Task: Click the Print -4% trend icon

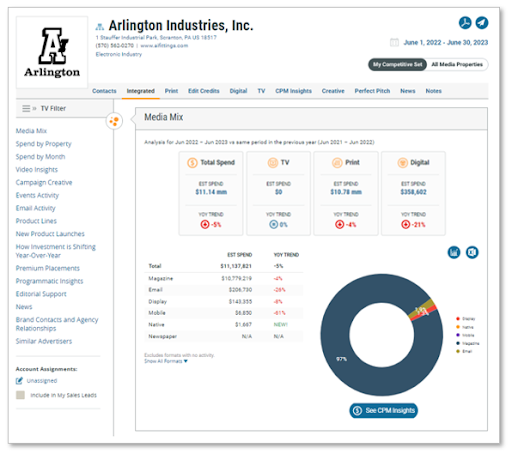Action: click(339, 224)
